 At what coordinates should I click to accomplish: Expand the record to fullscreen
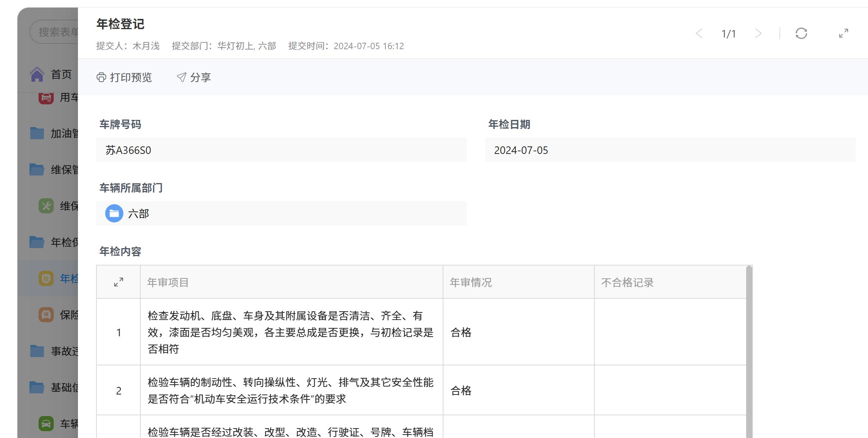(843, 33)
